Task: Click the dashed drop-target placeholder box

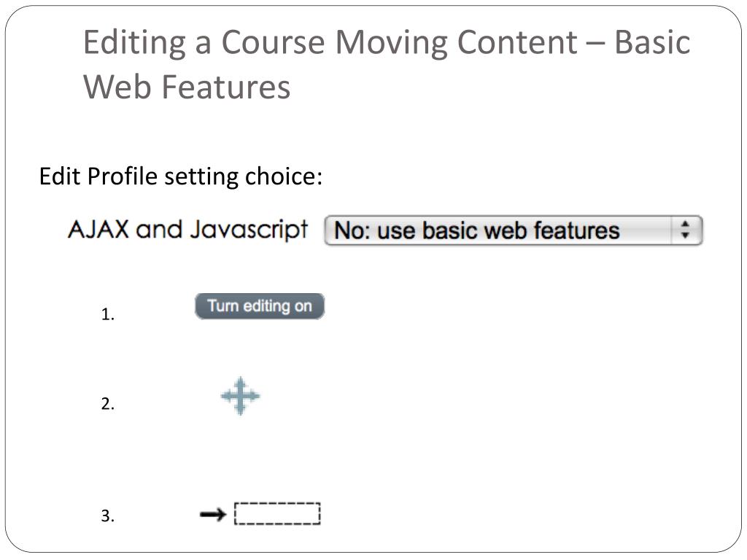Action: (x=277, y=514)
